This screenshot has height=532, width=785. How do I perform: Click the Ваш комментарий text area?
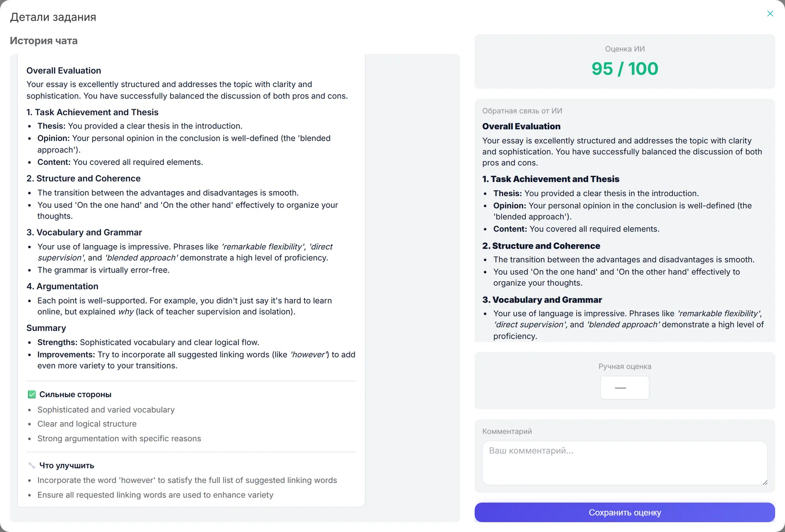pos(625,463)
